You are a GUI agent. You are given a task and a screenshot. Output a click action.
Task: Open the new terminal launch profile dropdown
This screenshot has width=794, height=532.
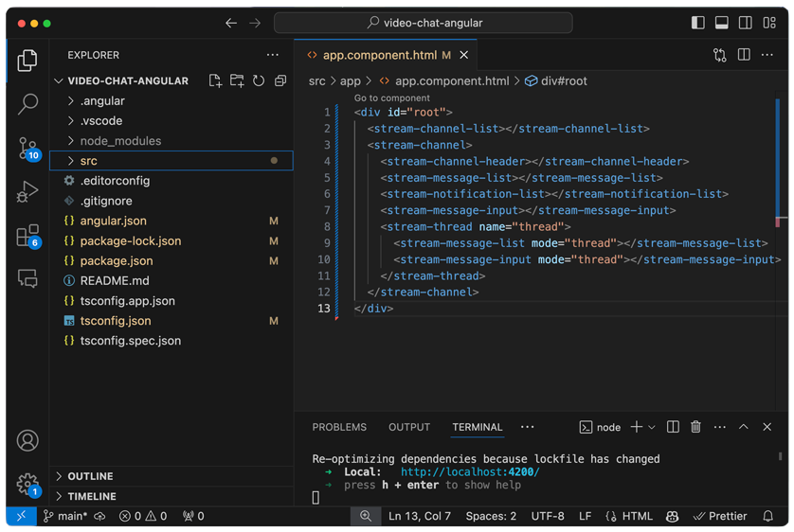tap(652, 427)
